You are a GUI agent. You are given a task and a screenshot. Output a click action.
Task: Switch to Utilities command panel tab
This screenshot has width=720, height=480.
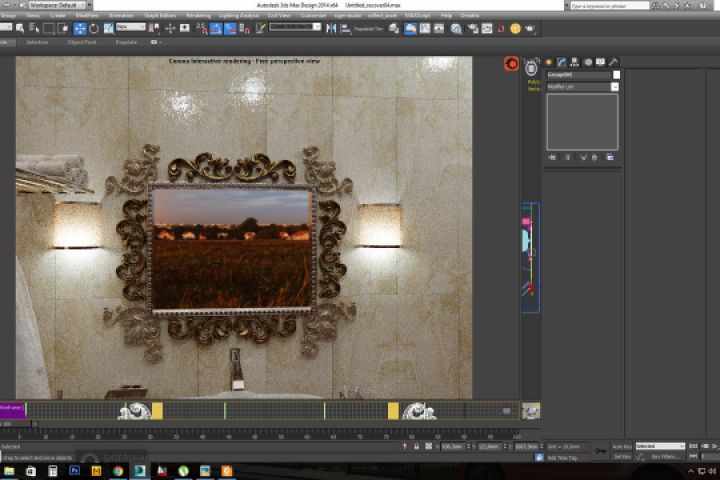tap(613, 62)
